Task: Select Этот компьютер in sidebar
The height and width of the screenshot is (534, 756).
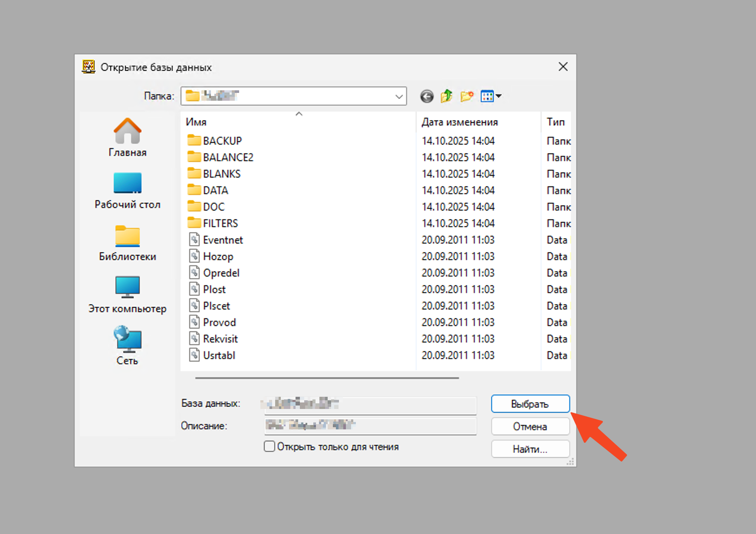Action: pyautogui.click(x=127, y=294)
